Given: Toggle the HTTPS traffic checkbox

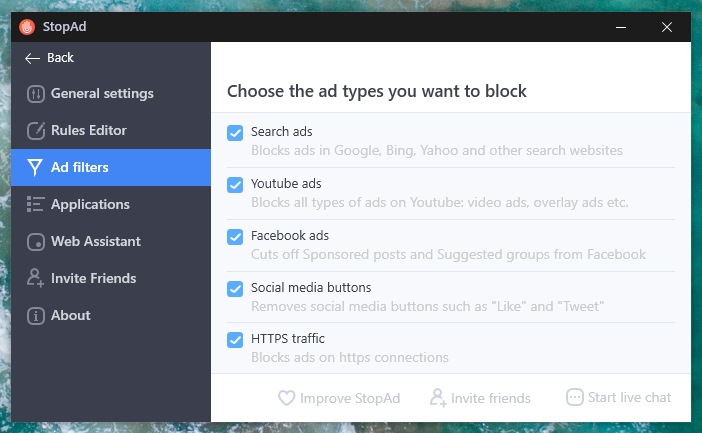Looking at the screenshot, I should [235, 340].
